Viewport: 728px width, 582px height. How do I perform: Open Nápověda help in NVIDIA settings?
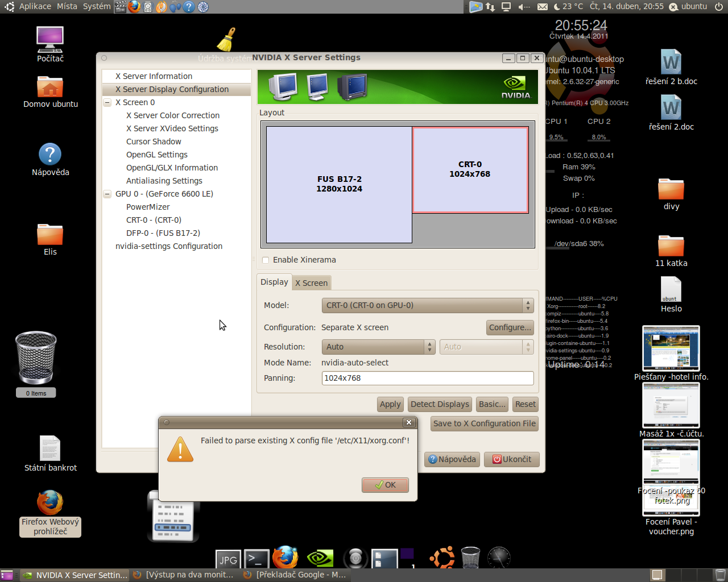click(452, 459)
